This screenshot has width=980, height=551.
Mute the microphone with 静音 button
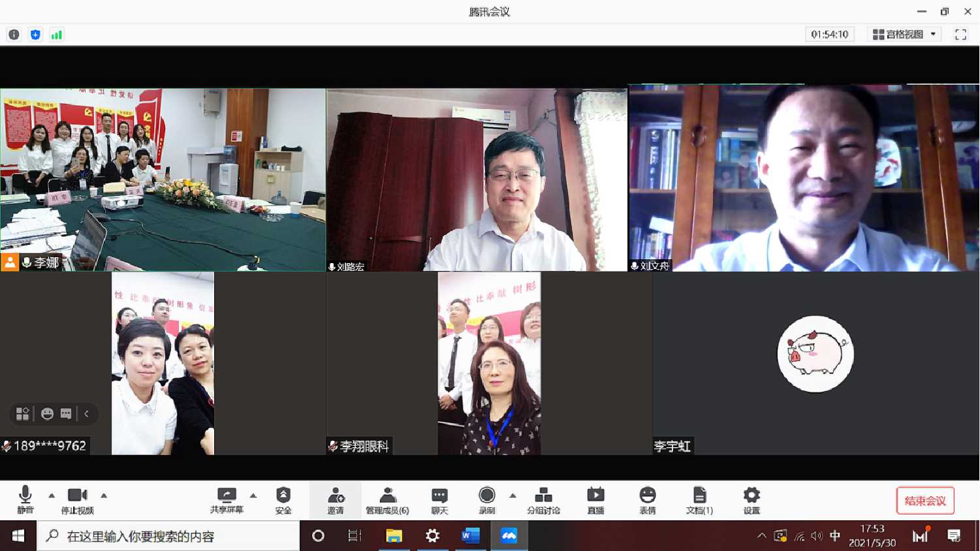coord(25,500)
